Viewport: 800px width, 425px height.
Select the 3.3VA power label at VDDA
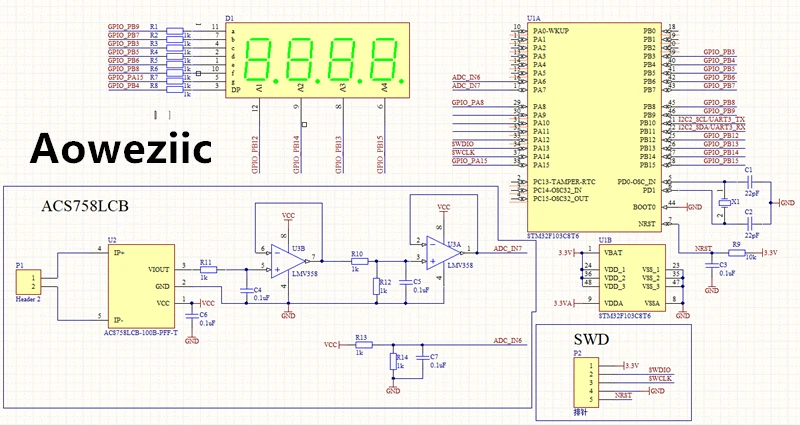[563, 303]
